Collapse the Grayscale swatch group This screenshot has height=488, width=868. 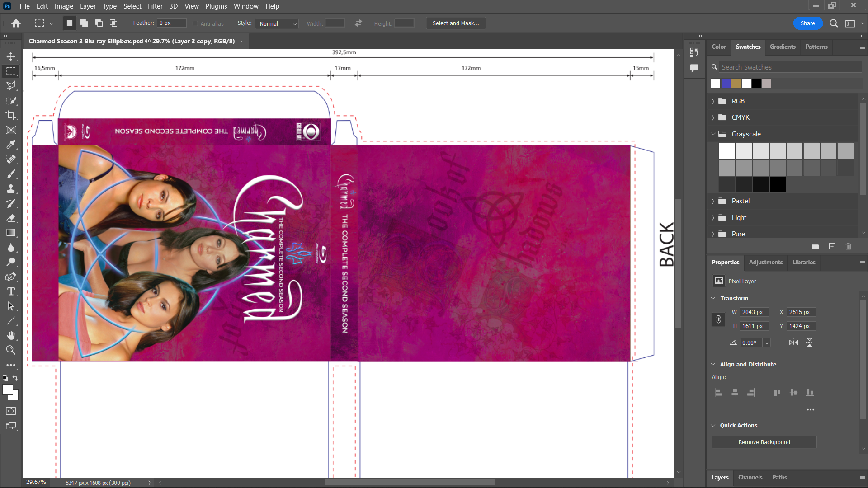713,134
